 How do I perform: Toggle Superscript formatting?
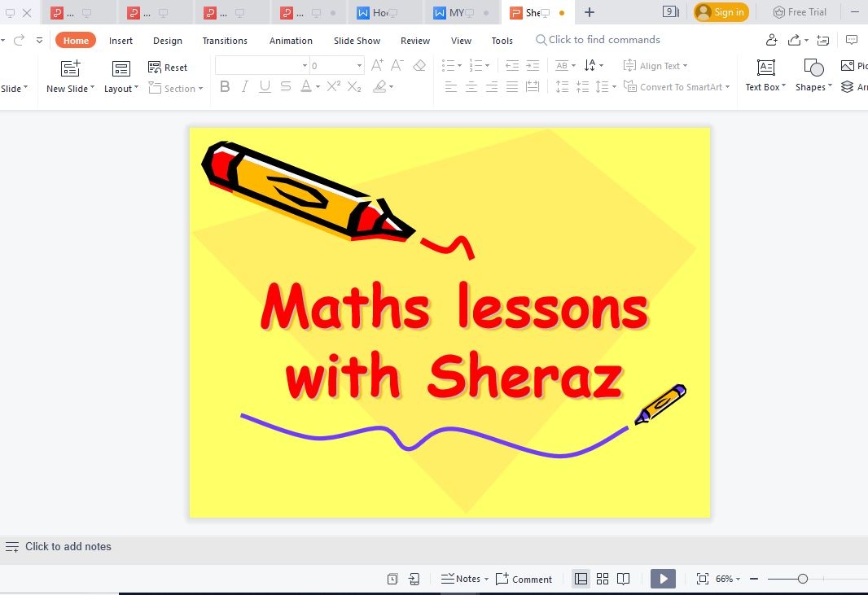[333, 86]
